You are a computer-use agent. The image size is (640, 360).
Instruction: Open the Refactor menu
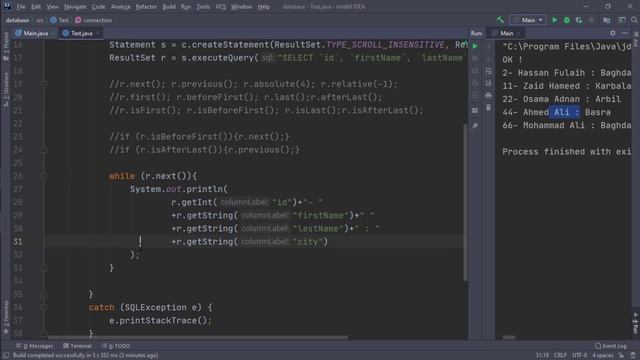tap(146, 7)
